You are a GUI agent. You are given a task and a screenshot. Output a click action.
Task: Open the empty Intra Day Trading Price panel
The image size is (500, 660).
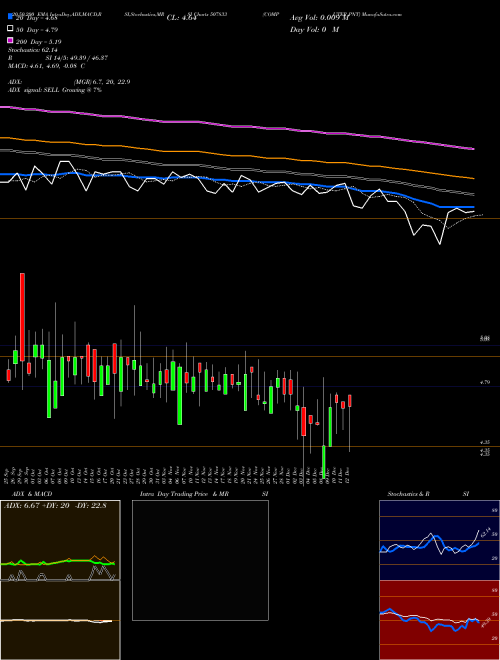click(x=200, y=560)
